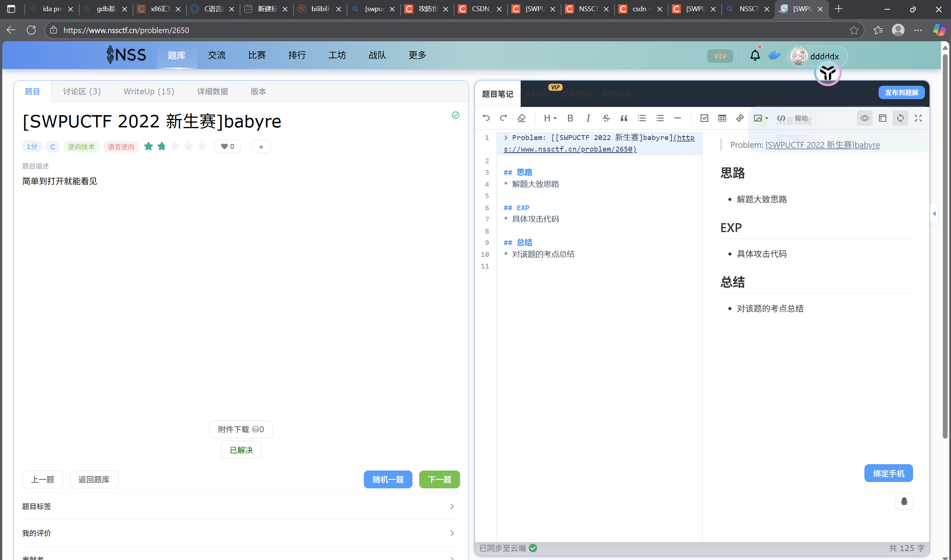This screenshot has height=560, width=951.
Task: Insert a table using table icon
Action: pyautogui.click(x=722, y=118)
